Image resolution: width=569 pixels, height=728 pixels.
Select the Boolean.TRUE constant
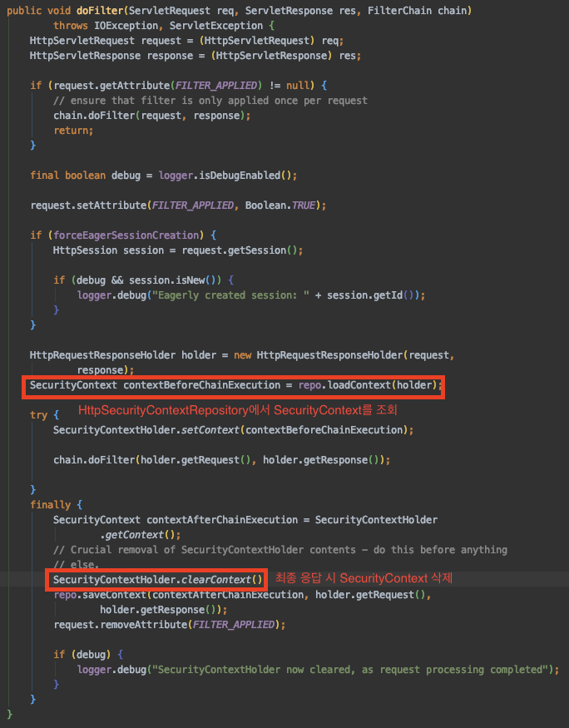280,206
